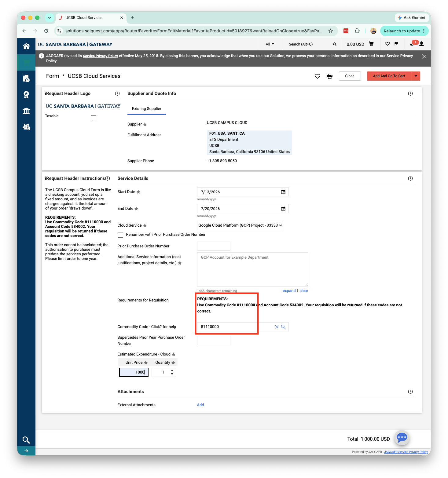This screenshot has width=448, height=478.
Task: Print the form using printer icon
Action: tap(330, 76)
